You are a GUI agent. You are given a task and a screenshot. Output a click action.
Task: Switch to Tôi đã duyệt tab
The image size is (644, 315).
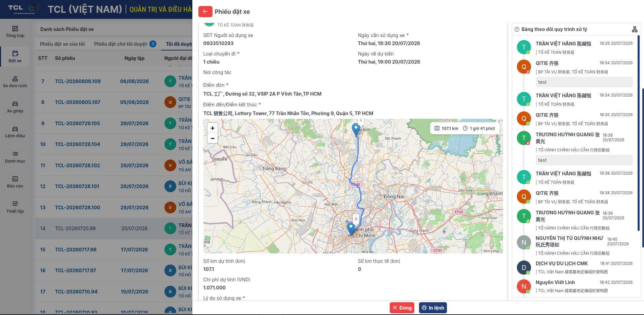tap(179, 44)
